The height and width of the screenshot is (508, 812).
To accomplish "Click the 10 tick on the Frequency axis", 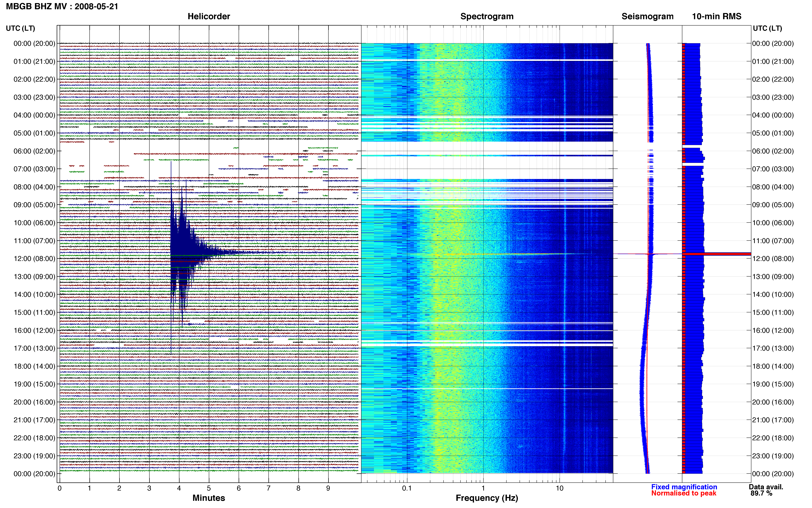I will point(559,488).
